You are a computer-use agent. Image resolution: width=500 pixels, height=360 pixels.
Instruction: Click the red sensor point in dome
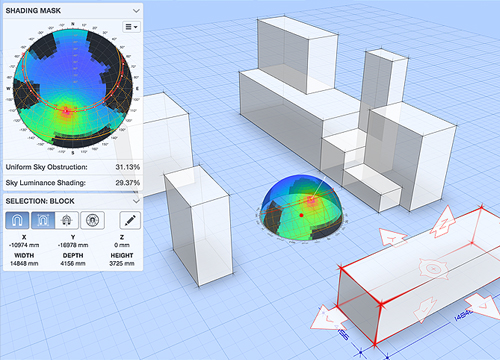pyautogui.click(x=301, y=215)
